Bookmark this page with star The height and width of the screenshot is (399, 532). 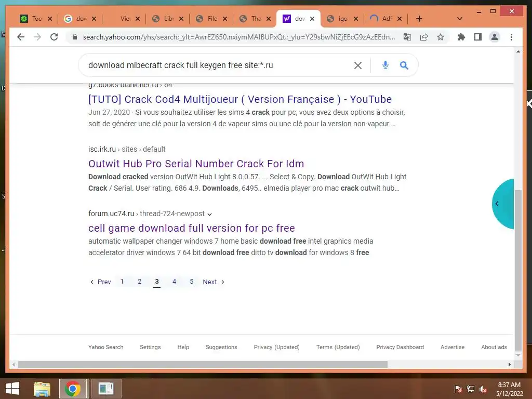pos(441,37)
